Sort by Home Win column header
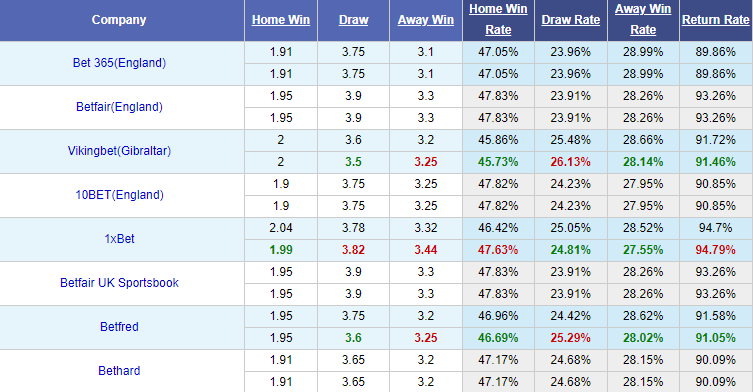This screenshot has width=753, height=392. coord(281,20)
